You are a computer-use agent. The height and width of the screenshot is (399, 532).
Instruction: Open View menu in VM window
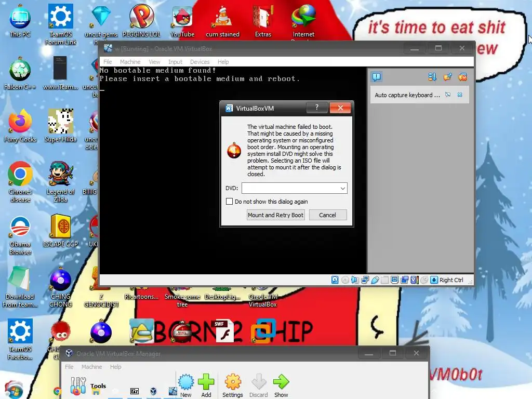click(154, 62)
